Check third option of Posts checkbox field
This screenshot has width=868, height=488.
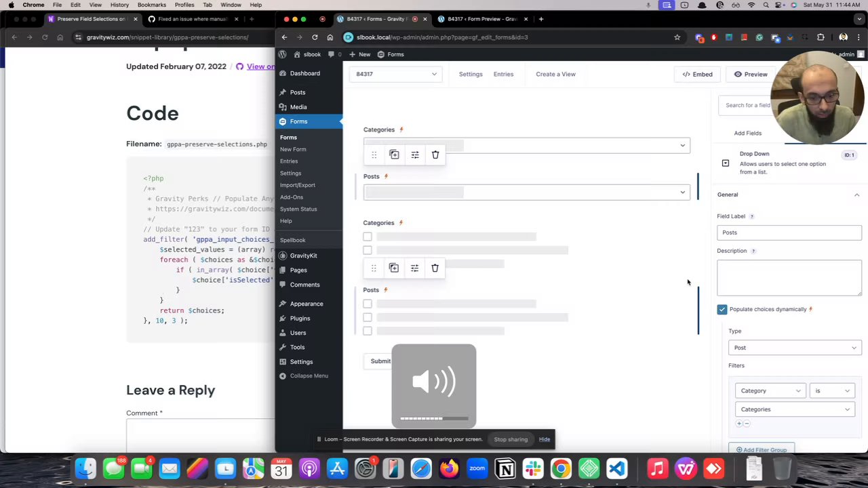tap(368, 331)
